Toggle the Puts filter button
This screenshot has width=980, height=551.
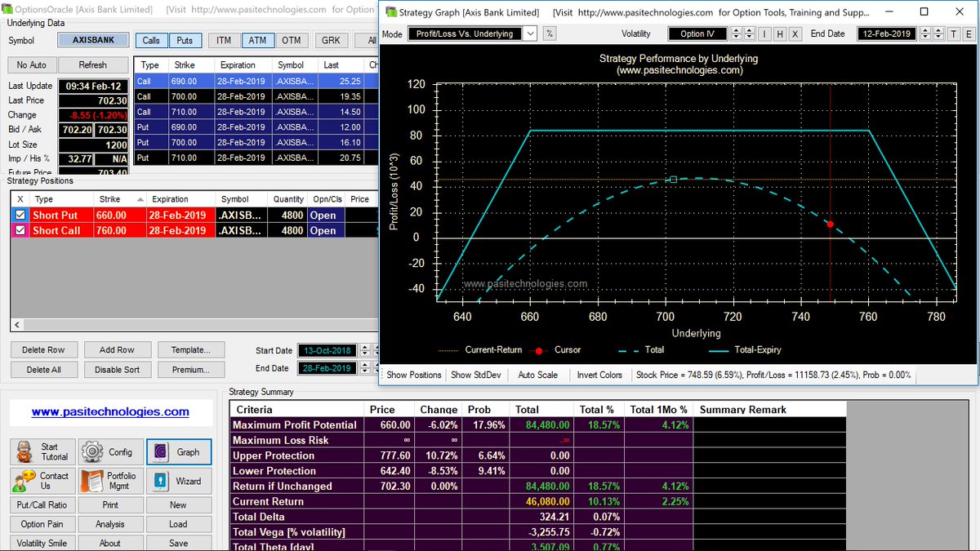click(185, 40)
